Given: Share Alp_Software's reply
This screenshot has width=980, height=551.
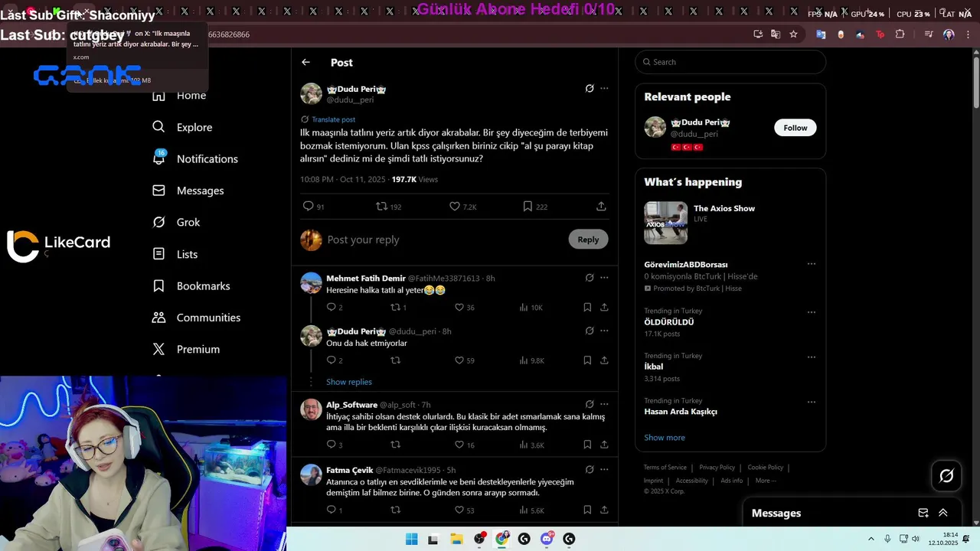Looking at the screenshot, I should click(x=604, y=444).
